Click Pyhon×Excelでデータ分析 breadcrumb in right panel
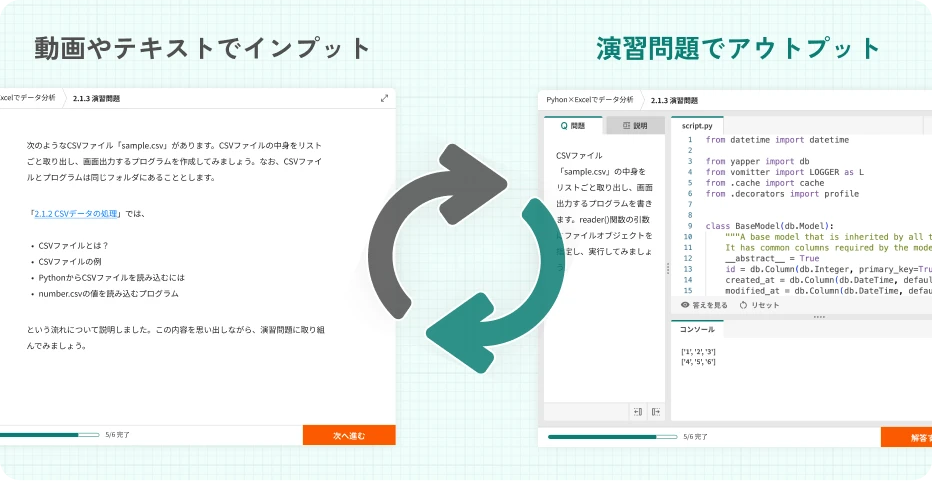Screen dimensions: 932x481 click(x=590, y=100)
